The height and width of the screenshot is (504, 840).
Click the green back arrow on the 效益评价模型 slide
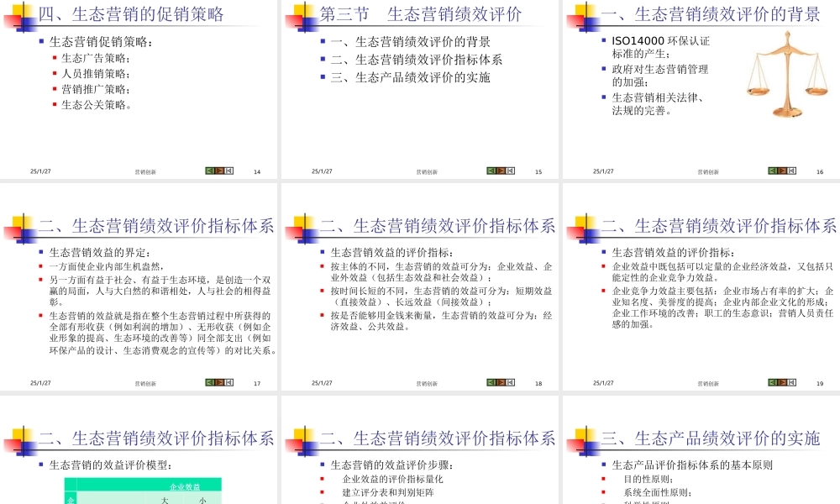[x=210, y=501]
